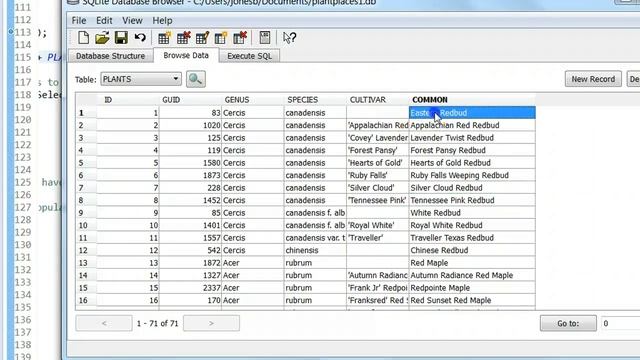The image size is (640, 360).
Task: Click the Modify Table toolbar icon
Action: coord(202,38)
